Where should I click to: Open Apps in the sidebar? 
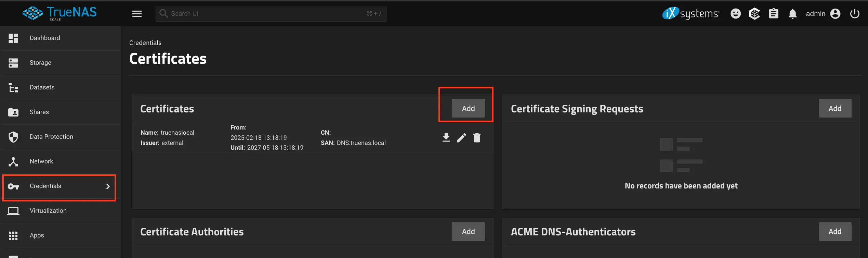60,235
